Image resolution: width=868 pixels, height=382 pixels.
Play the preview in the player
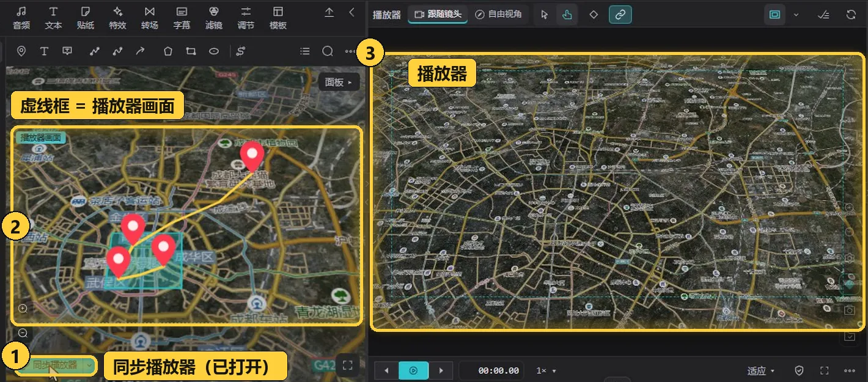pyautogui.click(x=414, y=370)
